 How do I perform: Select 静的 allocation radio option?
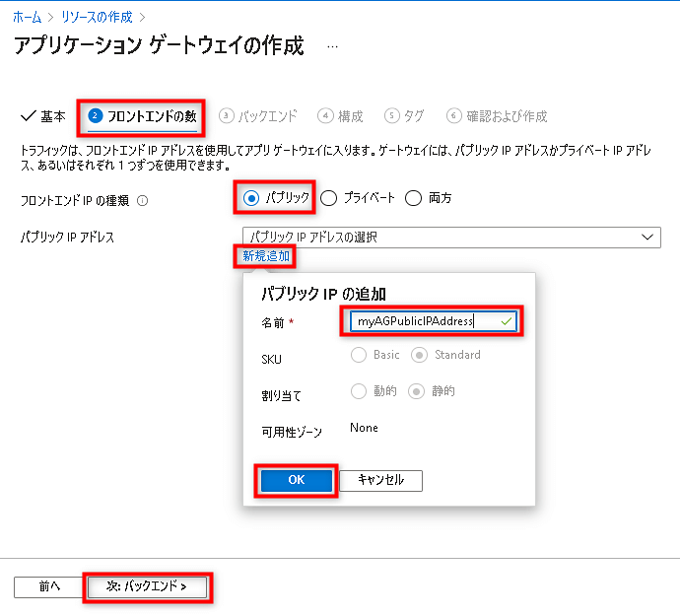coord(416,391)
